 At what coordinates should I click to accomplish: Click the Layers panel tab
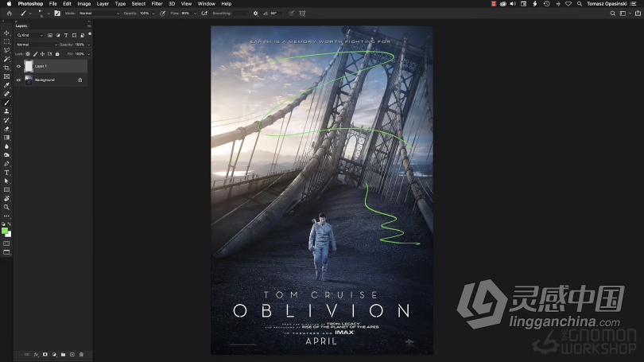point(21,26)
